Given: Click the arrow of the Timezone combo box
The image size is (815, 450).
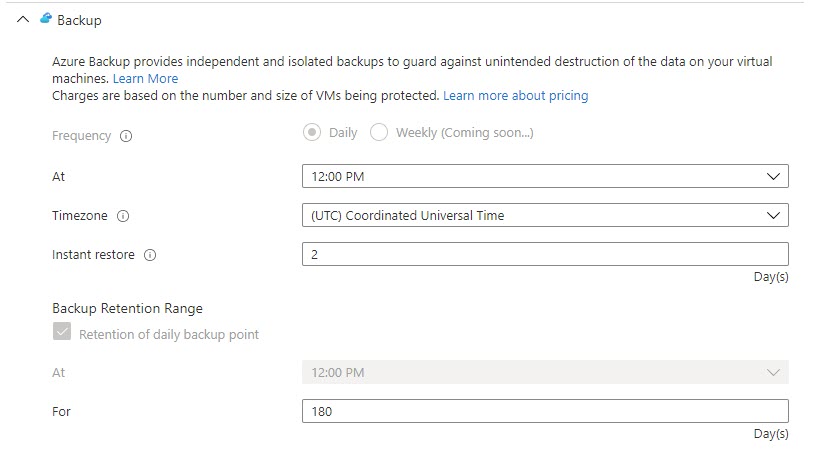Looking at the screenshot, I should click(773, 216).
